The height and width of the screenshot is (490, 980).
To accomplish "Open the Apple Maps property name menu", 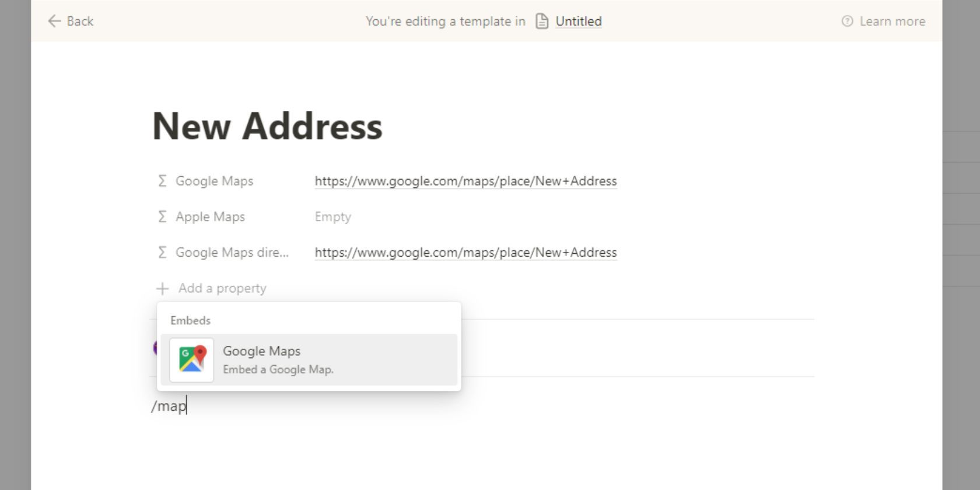I will click(x=210, y=216).
